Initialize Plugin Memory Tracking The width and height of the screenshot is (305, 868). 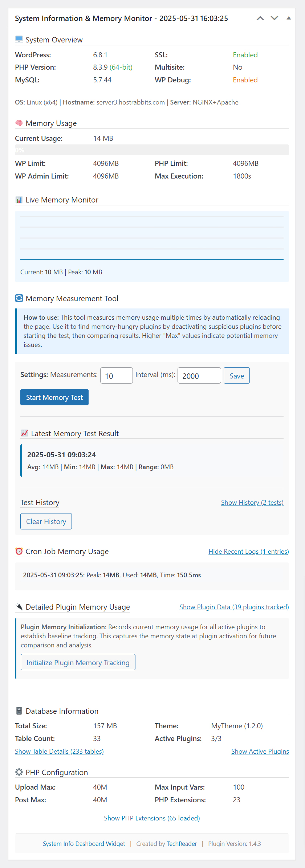click(78, 662)
